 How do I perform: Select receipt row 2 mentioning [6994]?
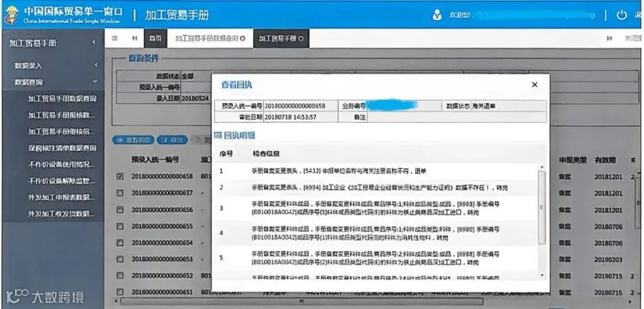(x=376, y=187)
